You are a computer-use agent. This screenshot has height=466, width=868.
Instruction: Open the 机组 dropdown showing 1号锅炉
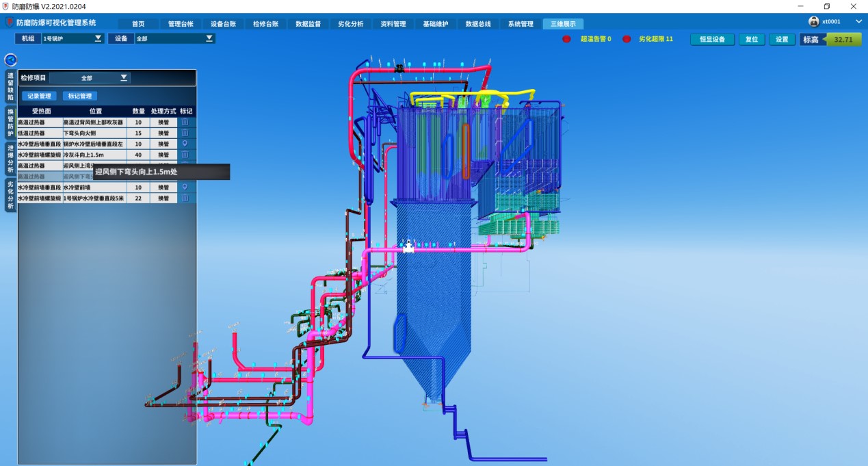pyautogui.click(x=72, y=39)
